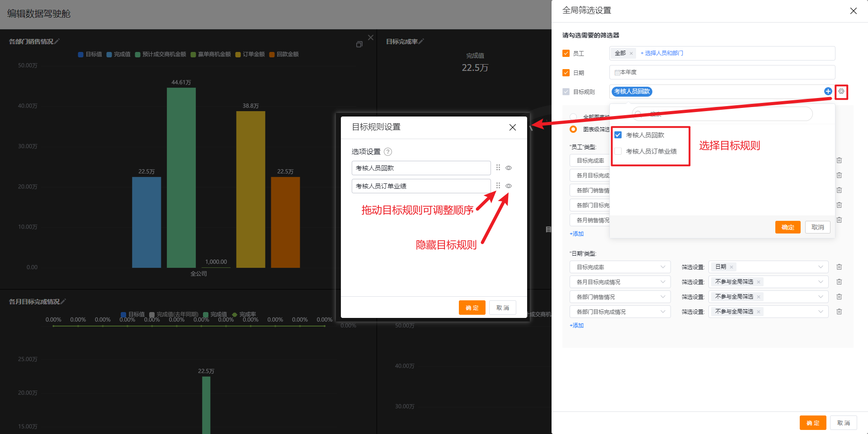Toggle 赢单商机金额 legend swatch
Viewport: 868px width, 434px height.
[193, 54]
